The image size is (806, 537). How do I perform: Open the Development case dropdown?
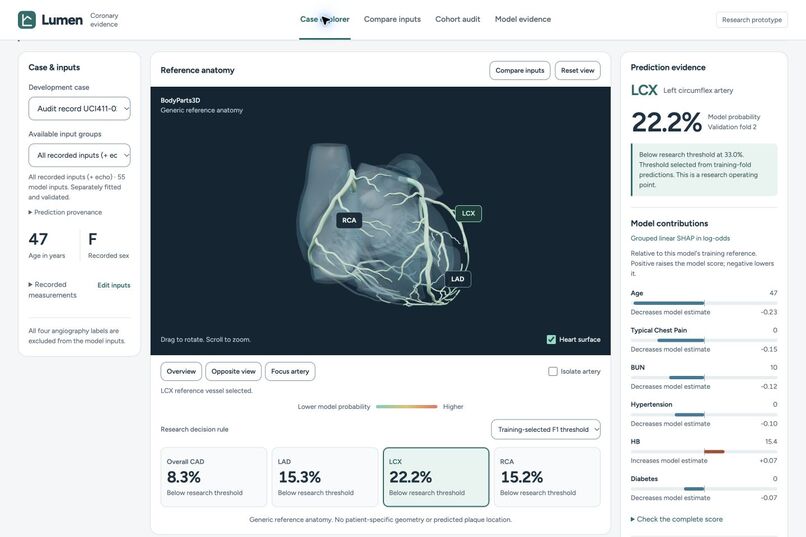[x=79, y=108]
